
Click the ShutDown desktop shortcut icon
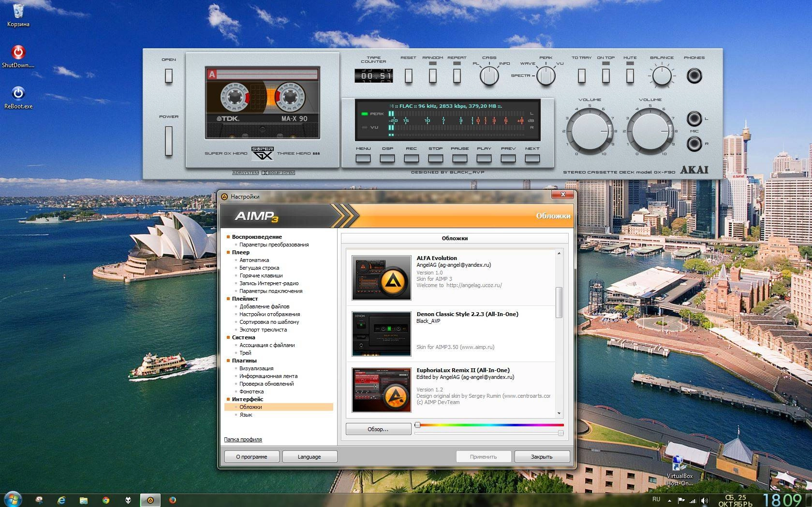(x=18, y=52)
